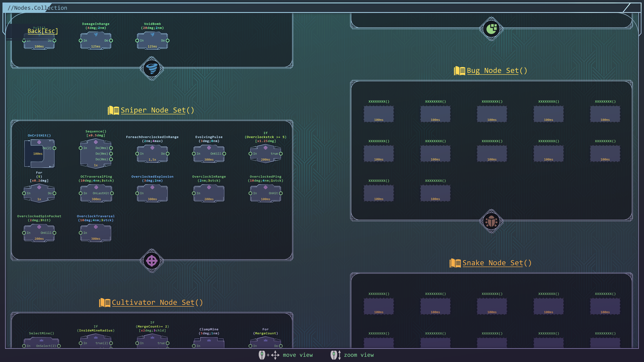Open the Bug Node Set() heading link
Viewport: 644px width, 362px height.
click(x=497, y=71)
